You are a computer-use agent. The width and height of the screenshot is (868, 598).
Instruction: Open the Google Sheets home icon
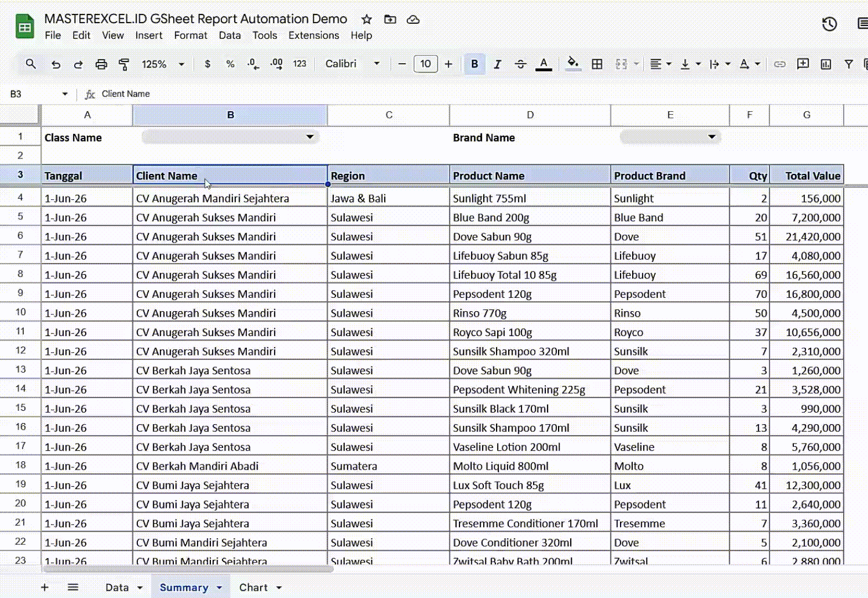click(25, 26)
